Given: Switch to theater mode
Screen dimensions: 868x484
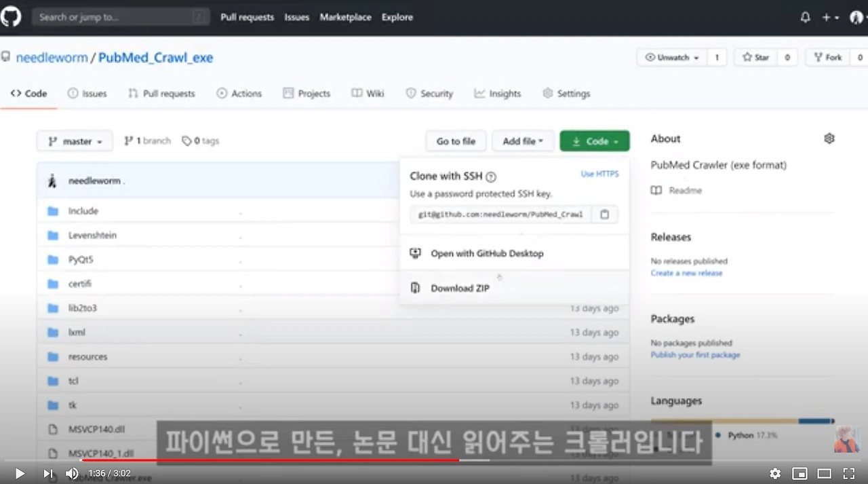Looking at the screenshot, I should [824, 473].
